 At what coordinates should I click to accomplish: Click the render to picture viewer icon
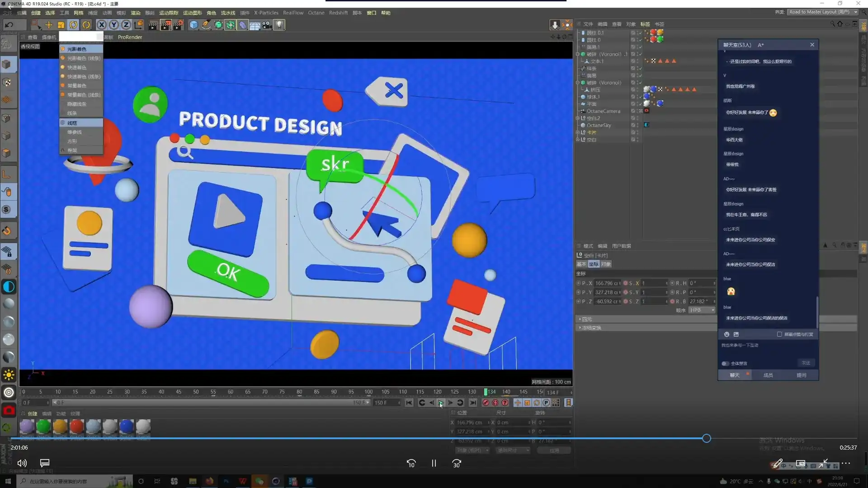pyautogui.click(x=165, y=25)
